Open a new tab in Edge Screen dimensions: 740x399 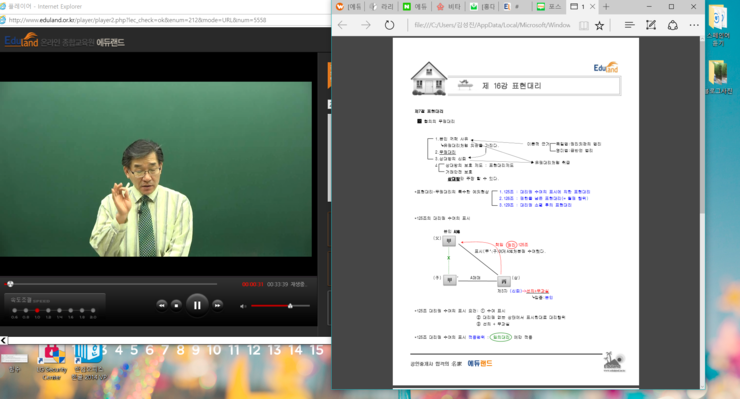pyautogui.click(x=606, y=7)
